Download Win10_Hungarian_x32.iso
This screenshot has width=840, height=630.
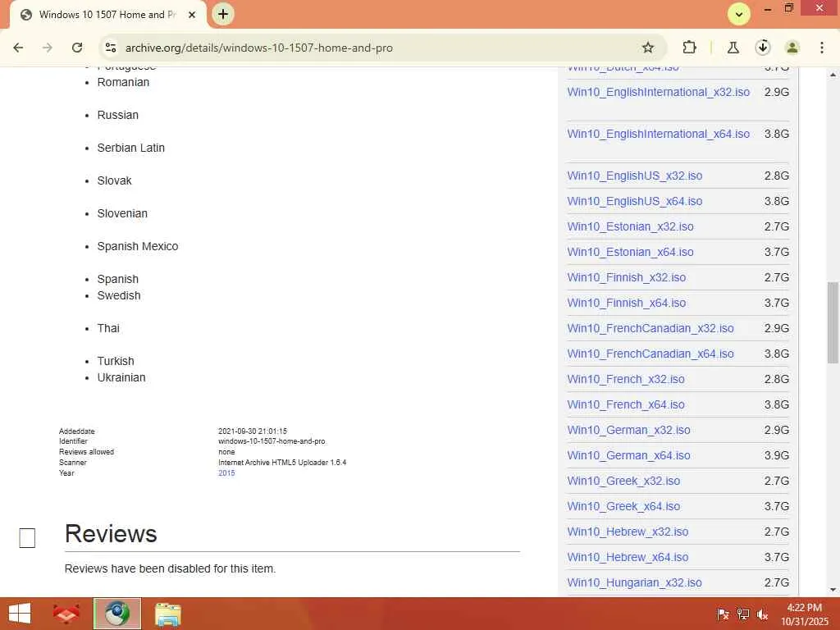634,583
